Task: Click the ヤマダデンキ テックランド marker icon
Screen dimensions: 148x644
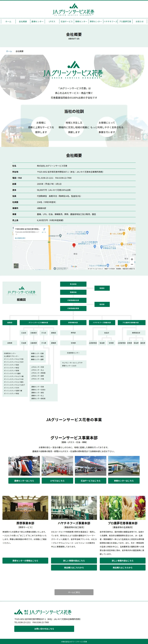Action: point(87,233)
